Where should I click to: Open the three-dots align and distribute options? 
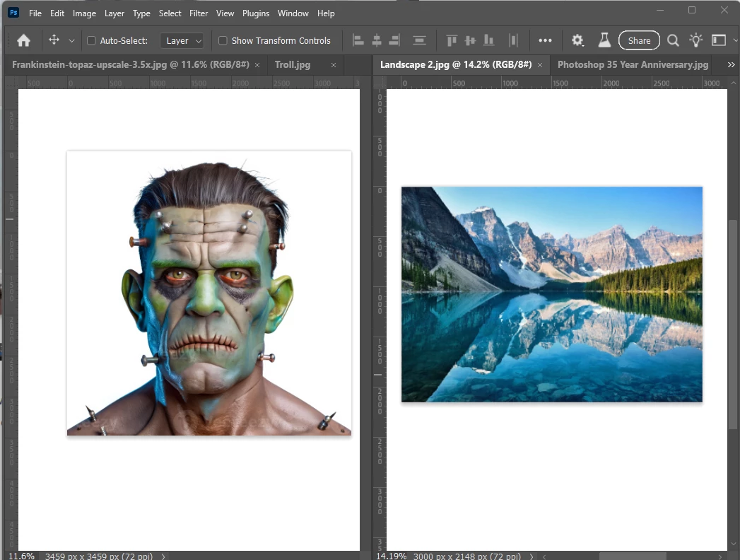[x=545, y=40]
